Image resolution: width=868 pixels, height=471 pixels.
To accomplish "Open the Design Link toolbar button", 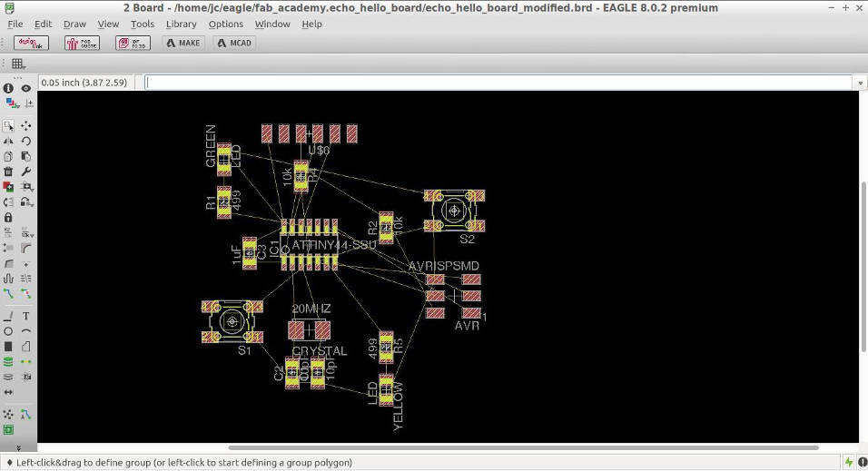I will [x=31, y=44].
